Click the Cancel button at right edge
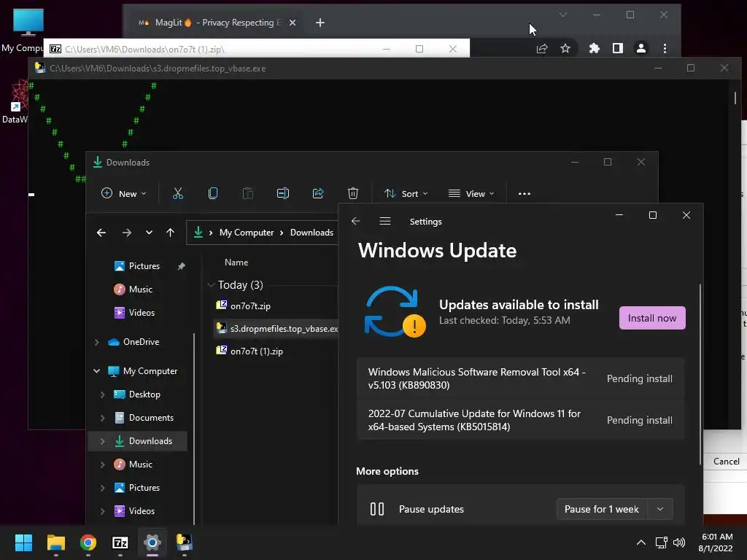Image resolution: width=747 pixels, height=560 pixels. coord(726,461)
